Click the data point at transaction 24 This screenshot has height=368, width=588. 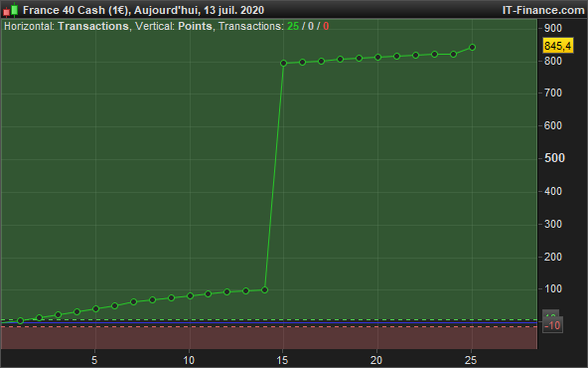pos(453,54)
